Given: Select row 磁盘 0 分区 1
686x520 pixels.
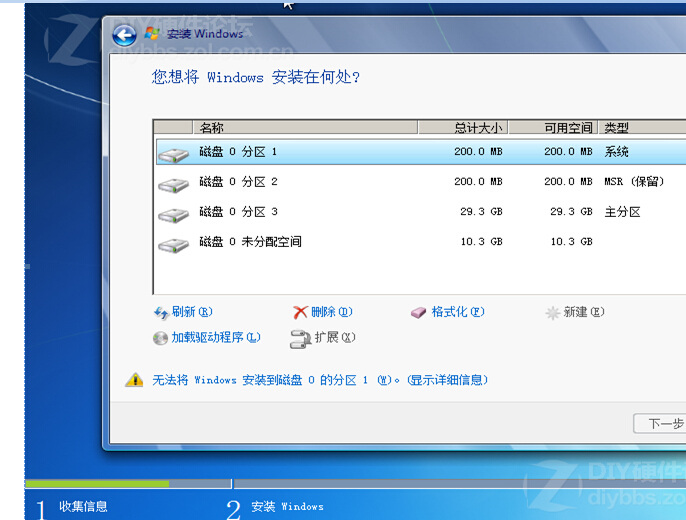Looking at the screenshot, I should [x=421, y=152].
